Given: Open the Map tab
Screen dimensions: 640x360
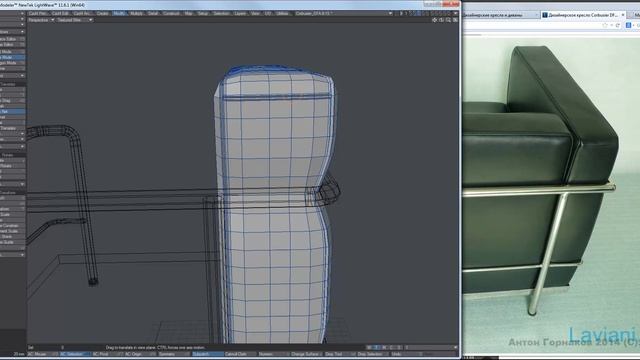Looking at the screenshot, I should pos(188,13).
